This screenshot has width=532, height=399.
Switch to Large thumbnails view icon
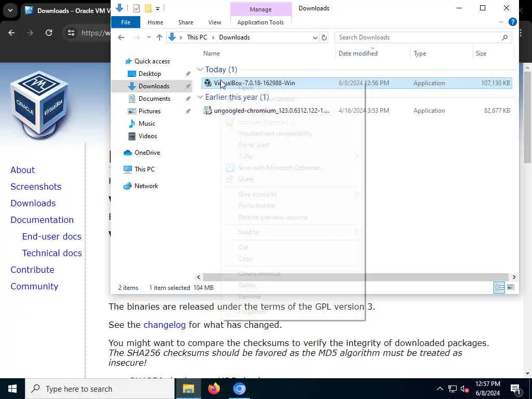(x=511, y=288)
